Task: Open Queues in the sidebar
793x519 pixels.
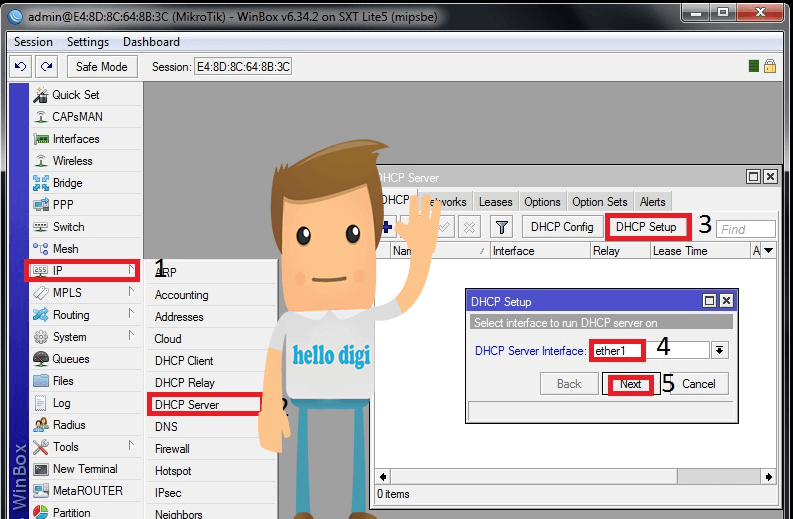Action: pos(85,359)
